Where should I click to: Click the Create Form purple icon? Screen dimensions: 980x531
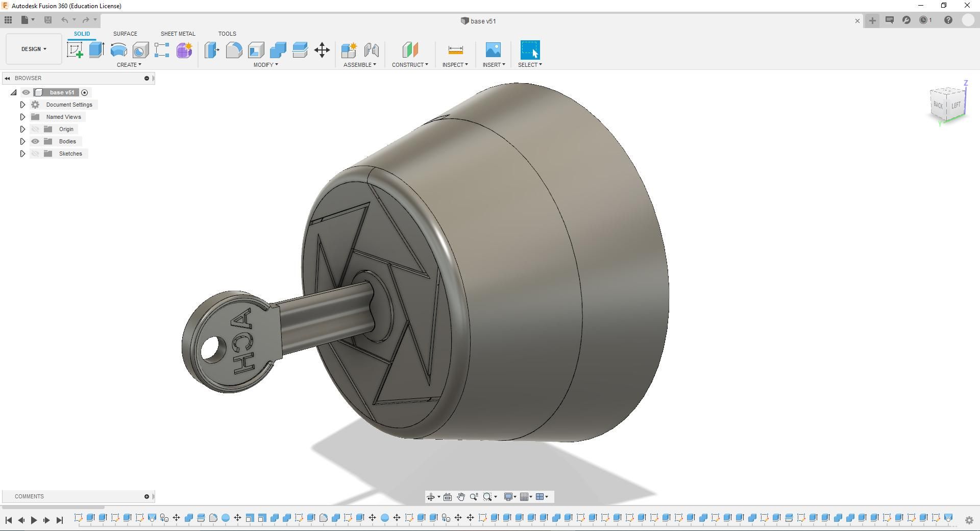184,50
